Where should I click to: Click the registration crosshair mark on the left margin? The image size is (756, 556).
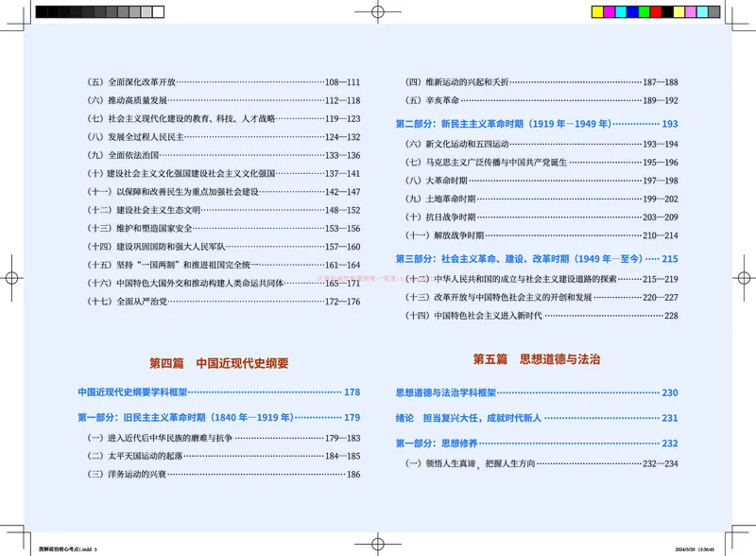tap(11, 278)
